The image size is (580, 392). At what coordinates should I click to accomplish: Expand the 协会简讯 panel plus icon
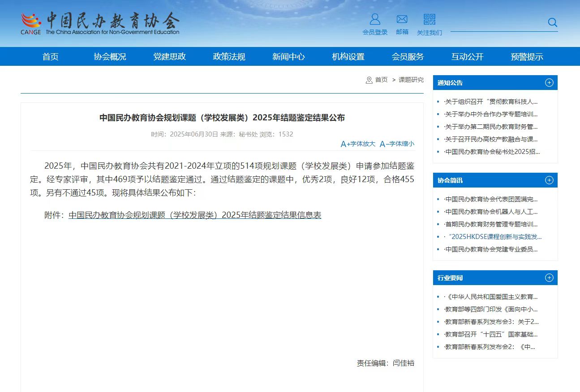point(549,180)
